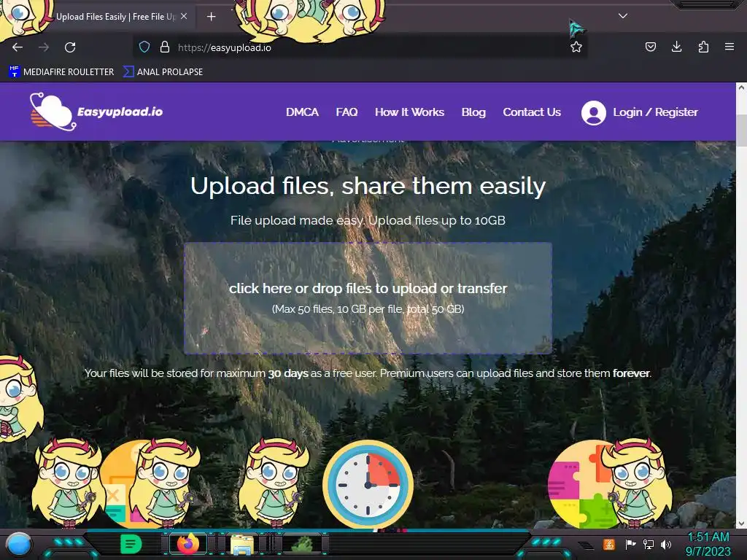Click the scrollbar up arrow
The image size is (747, 560).
click(x=741, y=87)
